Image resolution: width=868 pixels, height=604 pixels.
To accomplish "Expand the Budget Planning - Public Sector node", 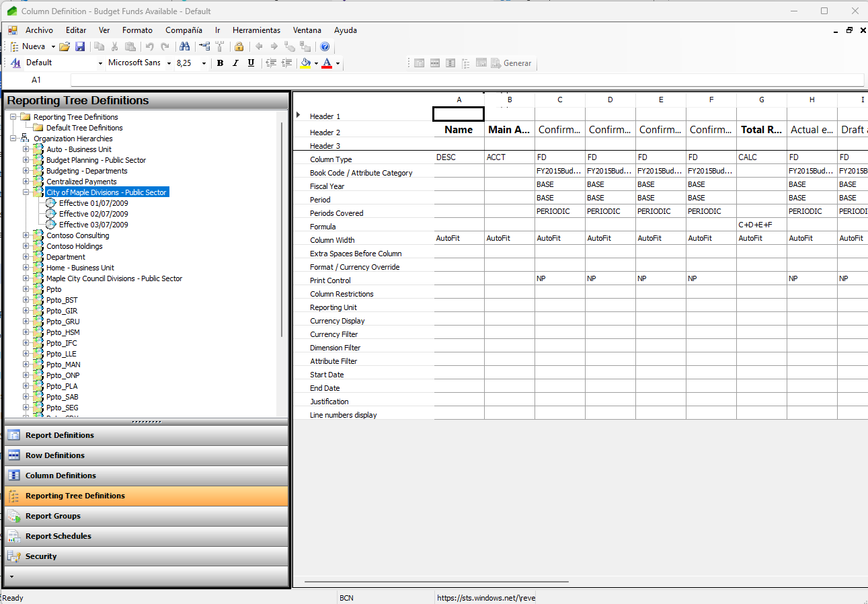I will click(x=26, y=160).
